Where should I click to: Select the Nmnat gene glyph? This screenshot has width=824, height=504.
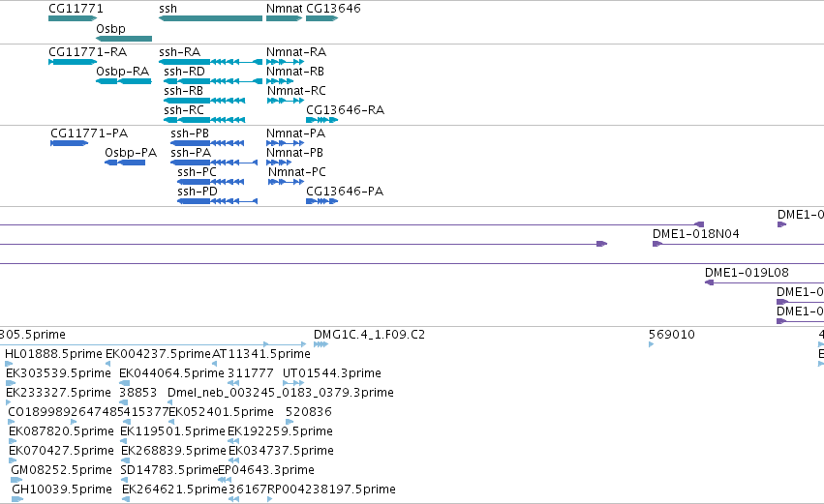[x=285, y=18]
